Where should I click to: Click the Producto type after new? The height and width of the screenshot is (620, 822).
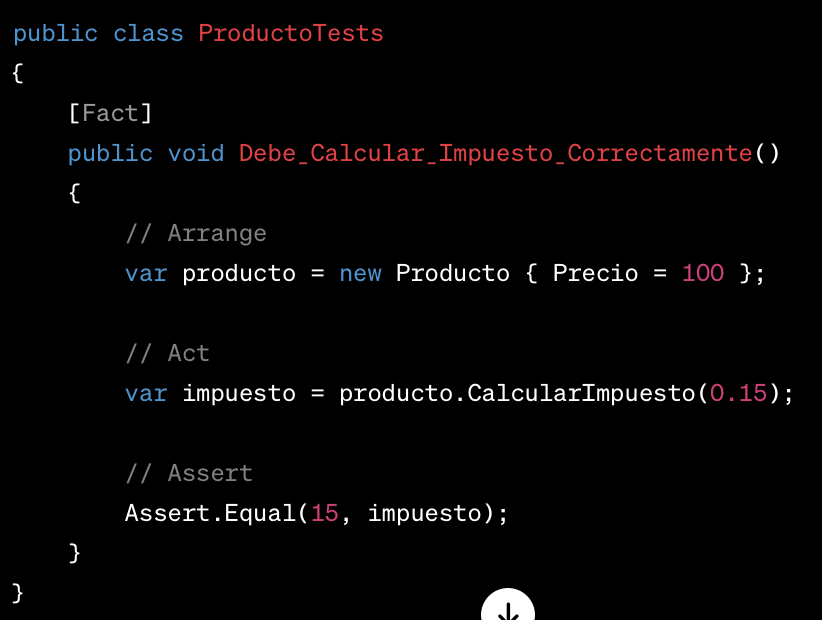click(452, 273)
